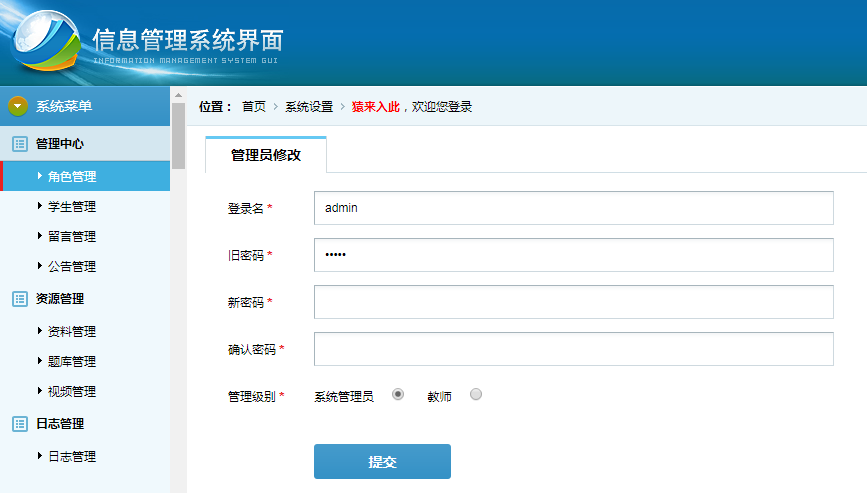Collapse the 系统菜单 orange arrow icon
867x493 pixels.
(x=18, y=106)
